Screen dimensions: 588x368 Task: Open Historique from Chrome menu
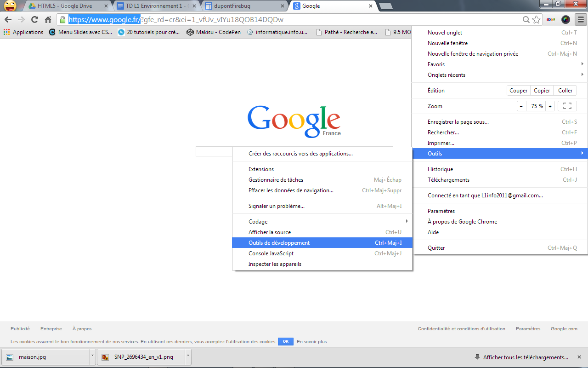(500, 169)
